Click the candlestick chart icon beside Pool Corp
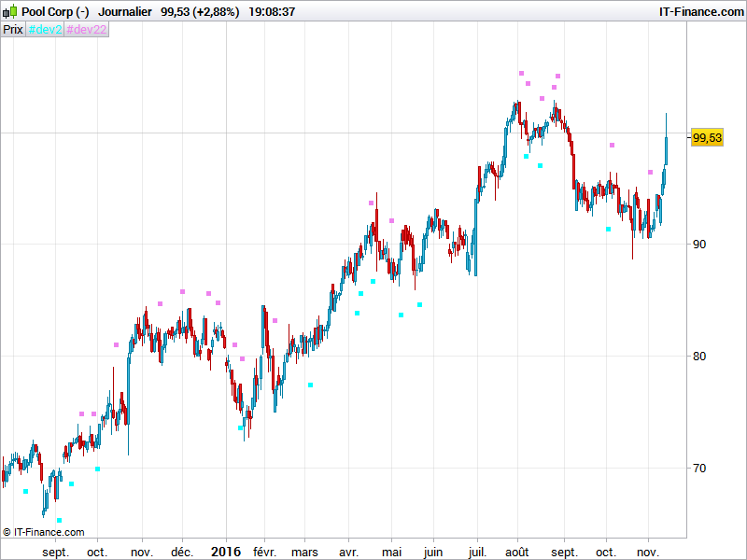This screenshot has height=560, width=747. [9, 11]
